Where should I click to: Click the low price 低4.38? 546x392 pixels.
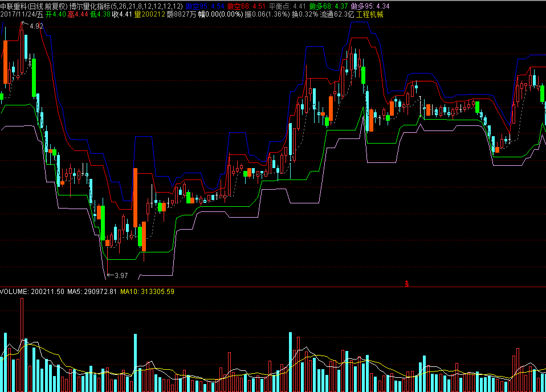coord(100,14)
